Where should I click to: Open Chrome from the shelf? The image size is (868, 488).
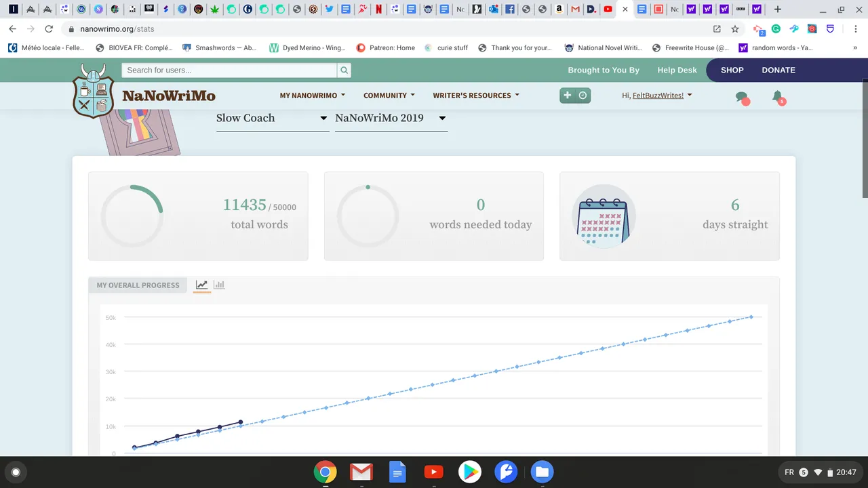pos(325,472)
